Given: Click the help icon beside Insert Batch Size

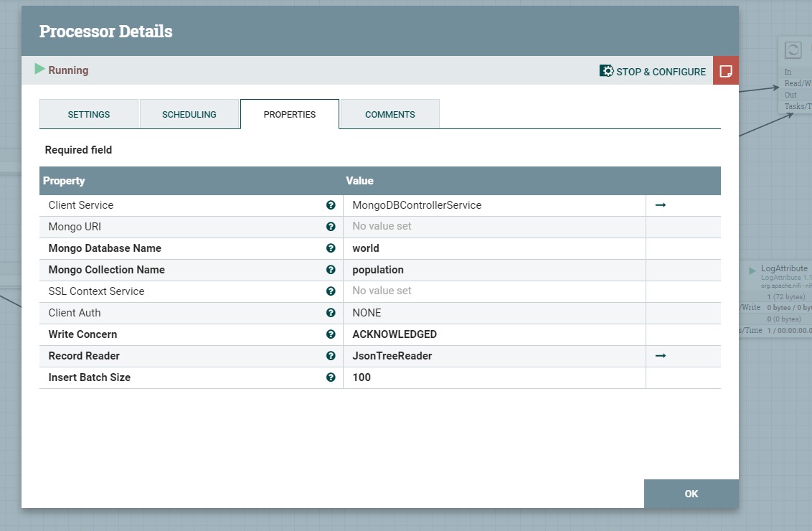Looking at the screenshot, I should click(x=331, y=377).
